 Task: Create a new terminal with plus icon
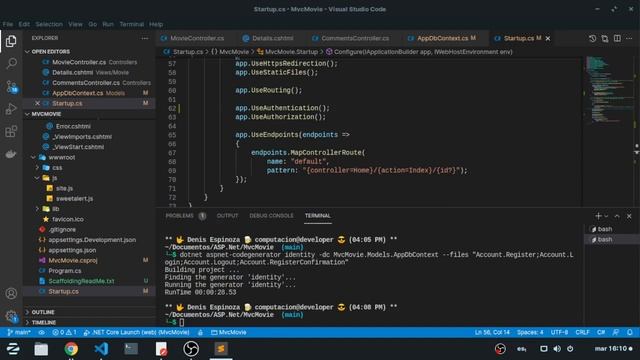(x=598, y=216)
